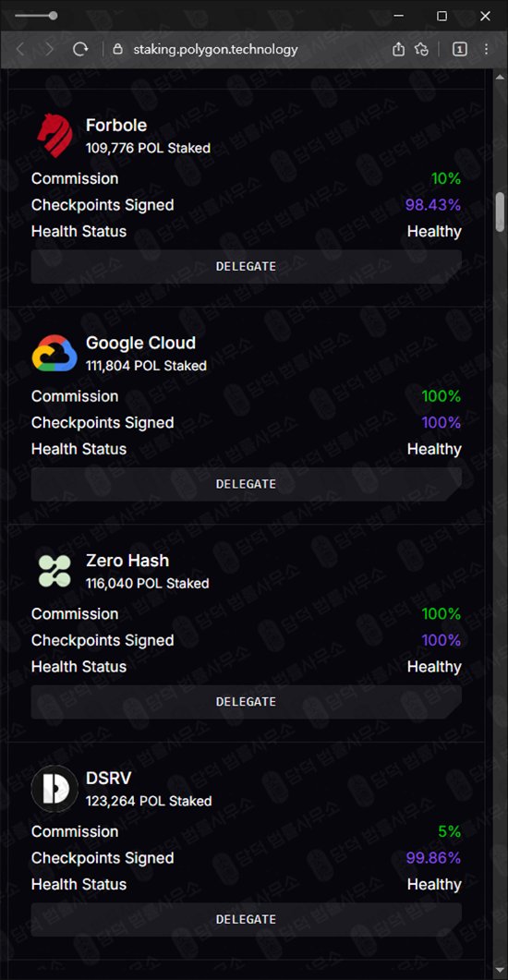Delegate to Zero Hash validator

coord(247,702)
